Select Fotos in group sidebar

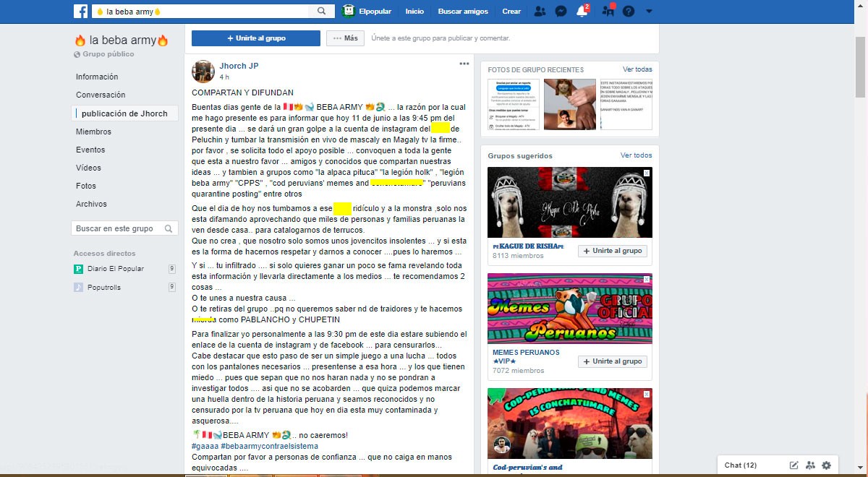(86, 186)
